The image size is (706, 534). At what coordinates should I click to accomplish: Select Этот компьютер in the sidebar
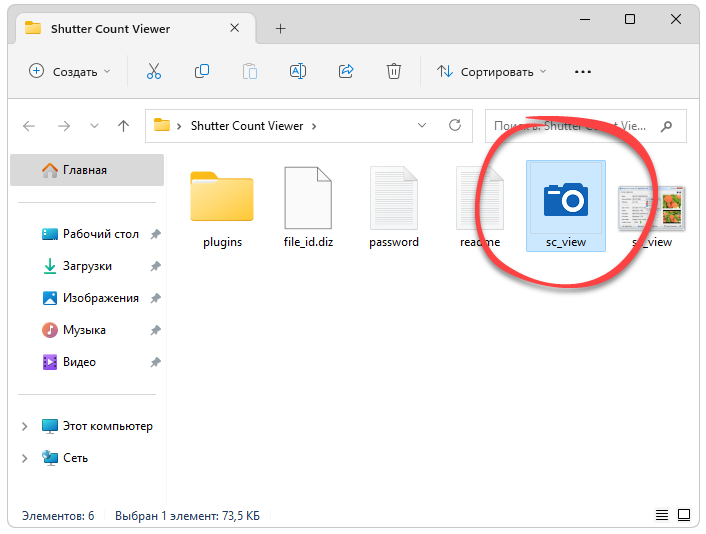[x=107, y=426]
